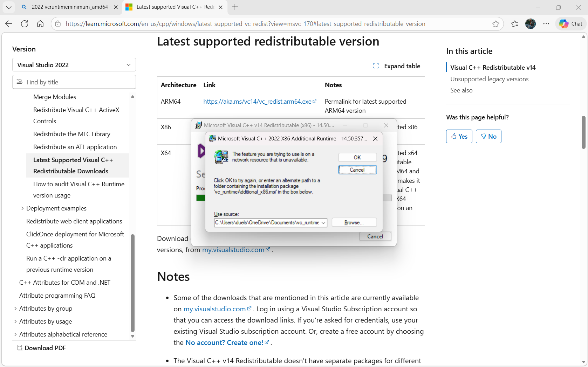Select Latest Supported Visual C++ Redistributable Downloads

[x=78, y=166]
